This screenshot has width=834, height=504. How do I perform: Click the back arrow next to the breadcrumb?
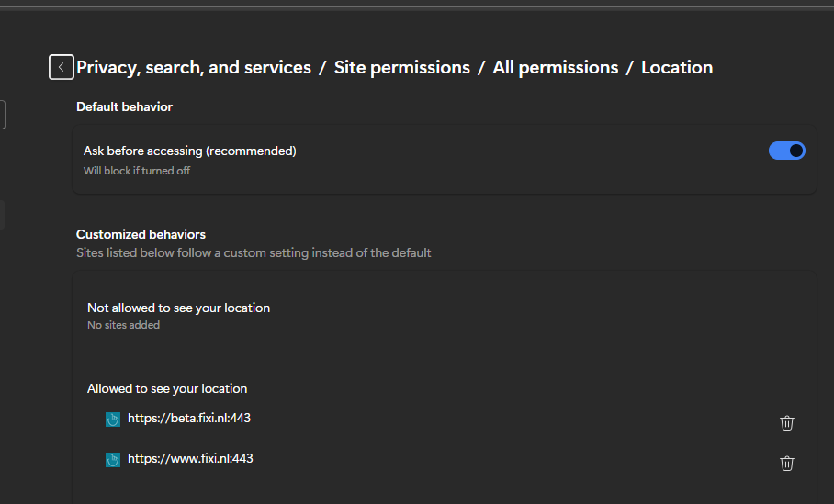pos(61,67)
